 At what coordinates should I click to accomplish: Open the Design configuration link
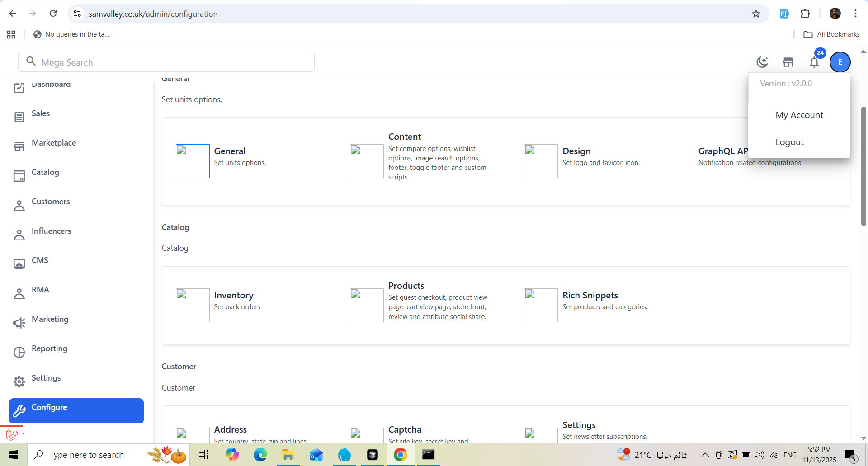tap(576, 151)
